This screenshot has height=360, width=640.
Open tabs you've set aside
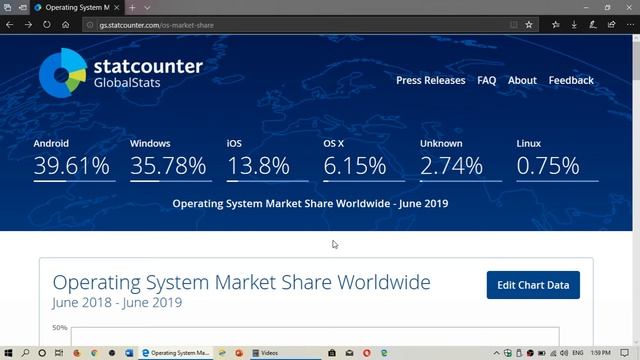coord(7,7)
